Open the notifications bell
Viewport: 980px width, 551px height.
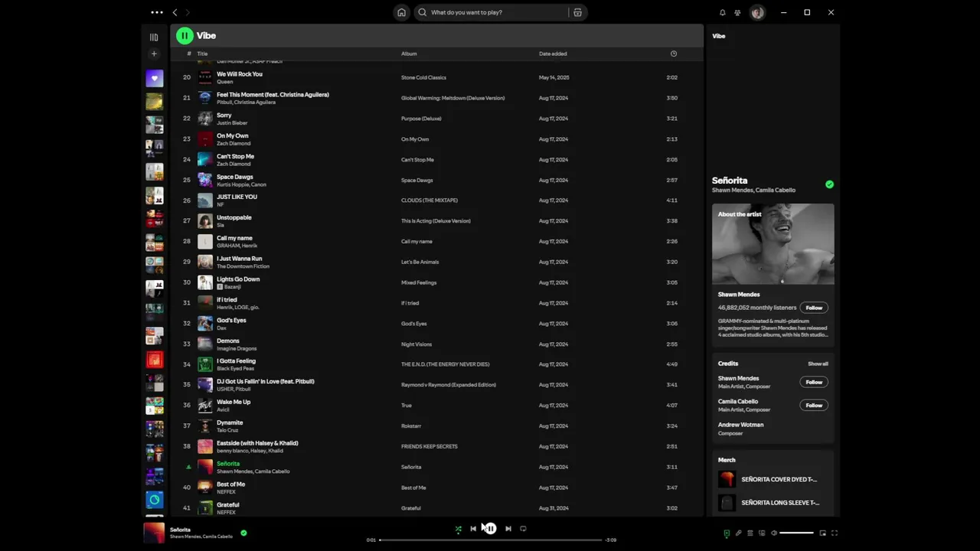click(x=722, y=12)
